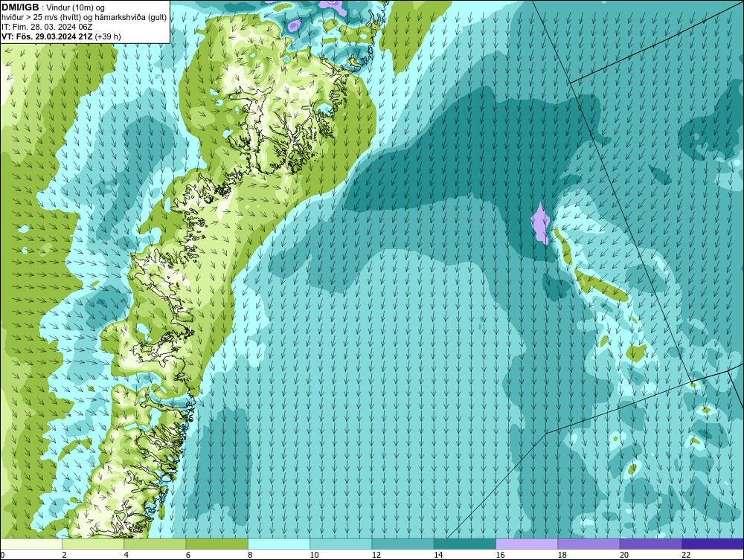This screenshot has width=744, height=560.
Task: Click the 8–10 m/s light cyan swatch
Action: pos(279,544)
